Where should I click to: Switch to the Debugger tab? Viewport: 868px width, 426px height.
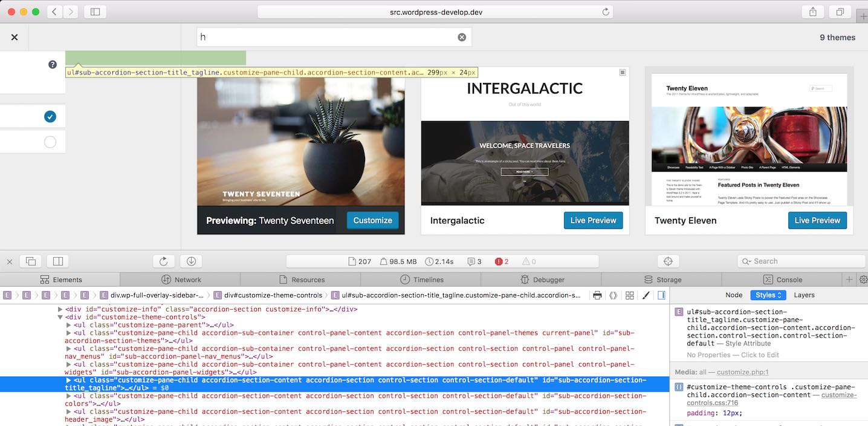pyautogui.click(x=542, y=280)
